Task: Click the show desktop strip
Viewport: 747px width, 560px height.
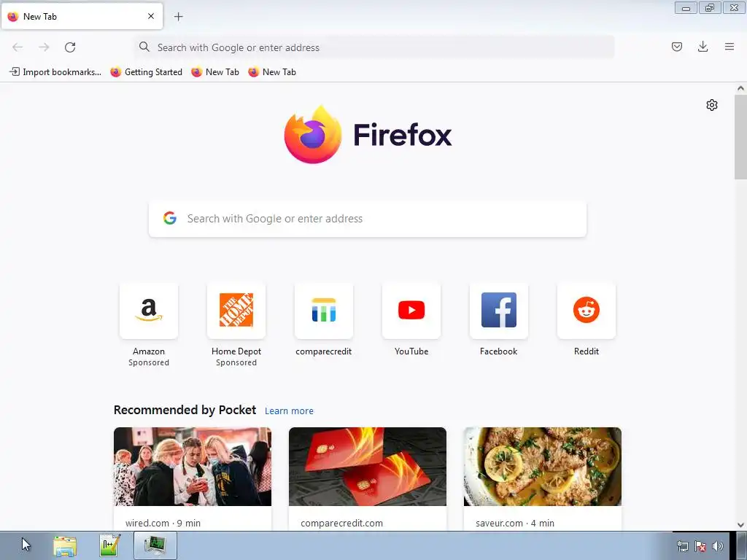Action: 741,545
